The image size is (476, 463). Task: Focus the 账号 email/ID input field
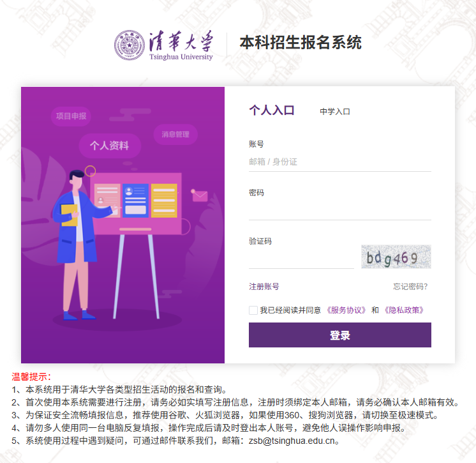click(x=339, y=162)
